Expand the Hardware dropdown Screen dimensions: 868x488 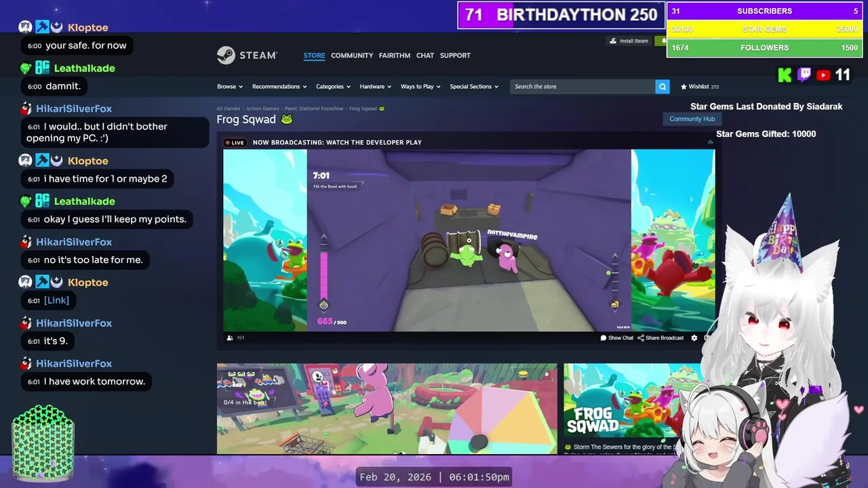pos(375,87)
